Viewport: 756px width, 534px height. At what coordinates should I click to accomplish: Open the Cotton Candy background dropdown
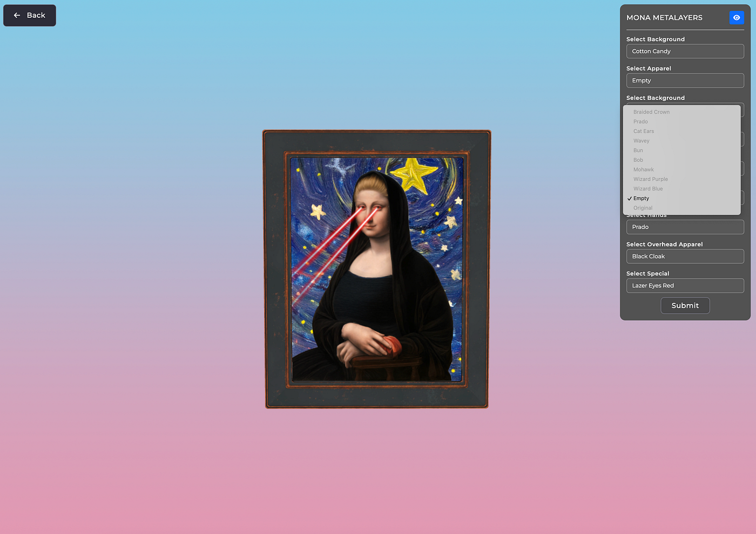point(685,51)
